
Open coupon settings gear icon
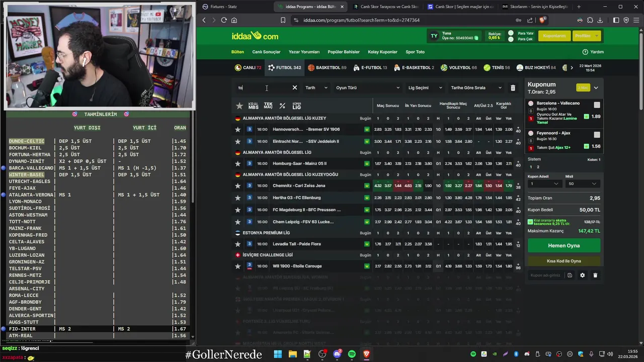point(582,276)
